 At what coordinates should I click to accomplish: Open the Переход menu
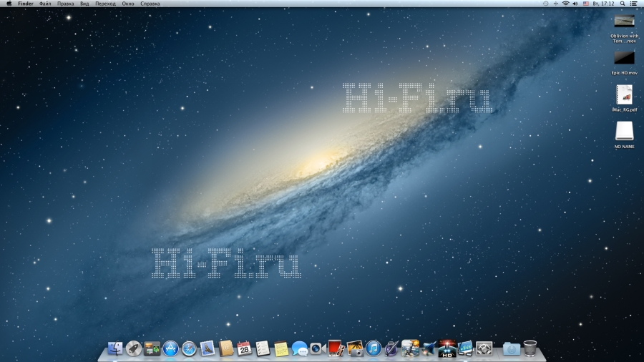pyautogui.click(x=105, y=4)
